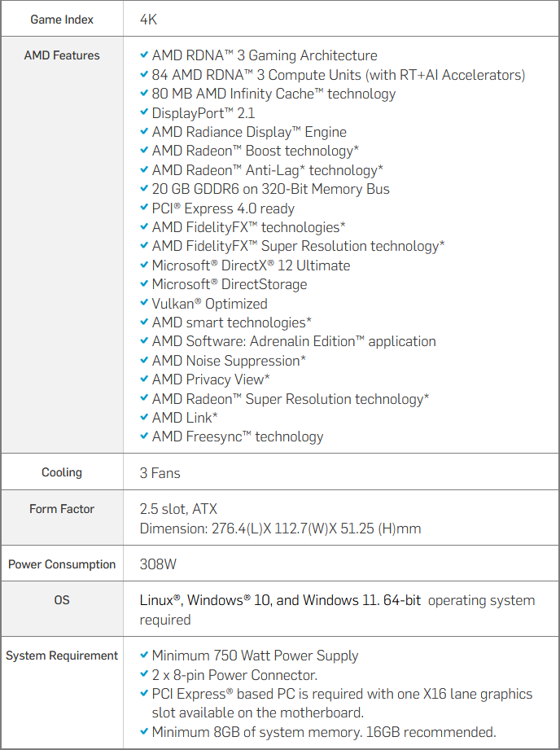Click the 84 AMD RDNA 3 Compute Units line

(x=338, y=75)
